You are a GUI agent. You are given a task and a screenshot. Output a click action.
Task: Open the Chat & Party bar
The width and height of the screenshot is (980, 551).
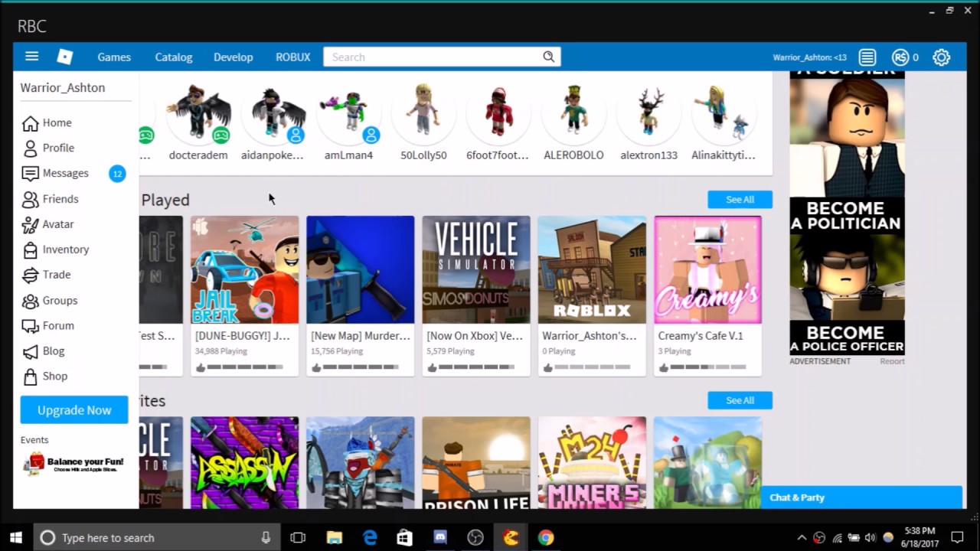click(861, 497)
